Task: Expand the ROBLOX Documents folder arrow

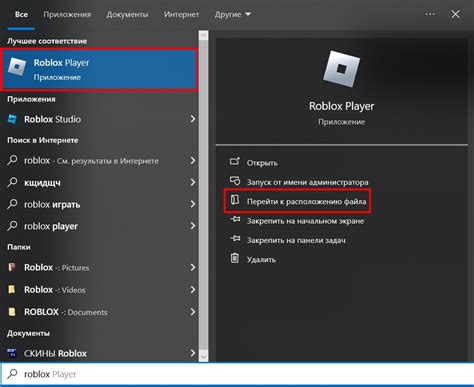Action: (x=193, y=312)
